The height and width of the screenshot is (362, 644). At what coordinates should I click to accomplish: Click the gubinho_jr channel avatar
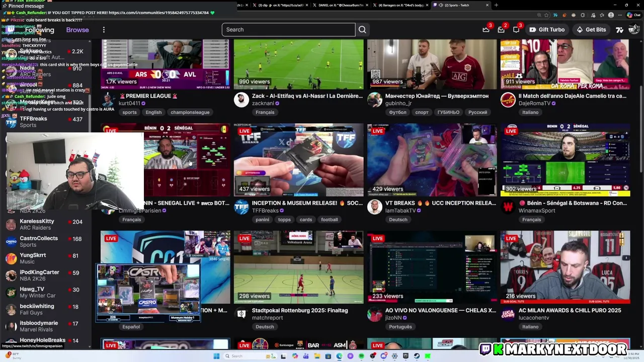[x=375, y=100]
